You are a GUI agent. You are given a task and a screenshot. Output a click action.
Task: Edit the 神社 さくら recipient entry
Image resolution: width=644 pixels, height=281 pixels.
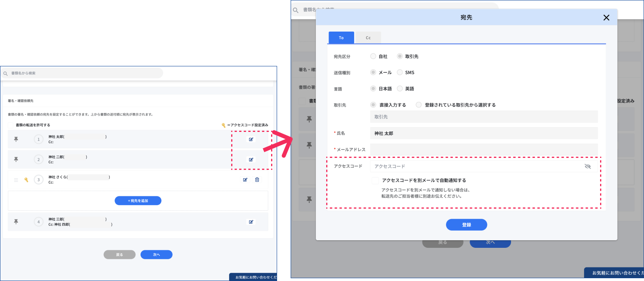245,180
